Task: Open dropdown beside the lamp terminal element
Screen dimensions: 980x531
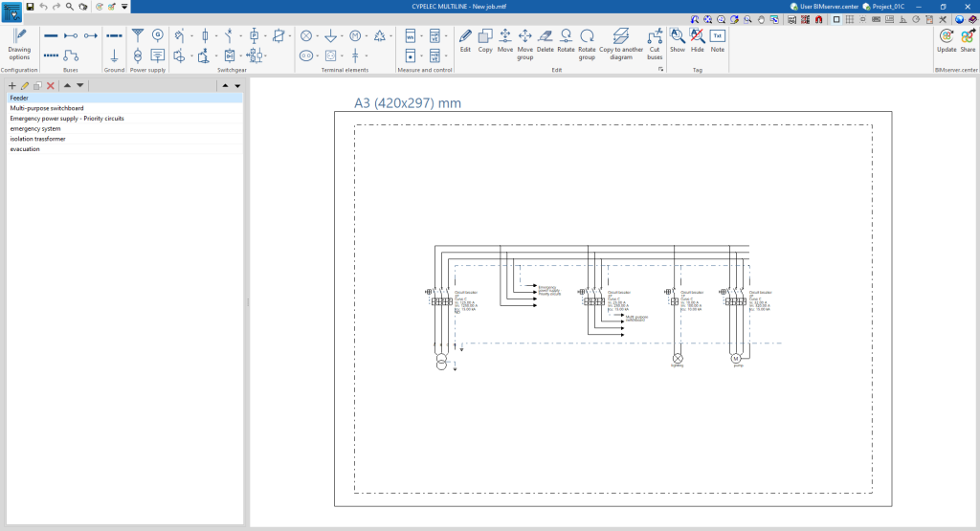Action: (320, 35)
